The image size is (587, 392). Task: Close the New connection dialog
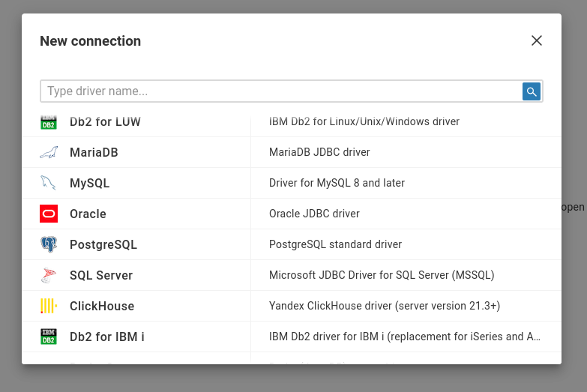pyautogui.click(x=537, y=40)
